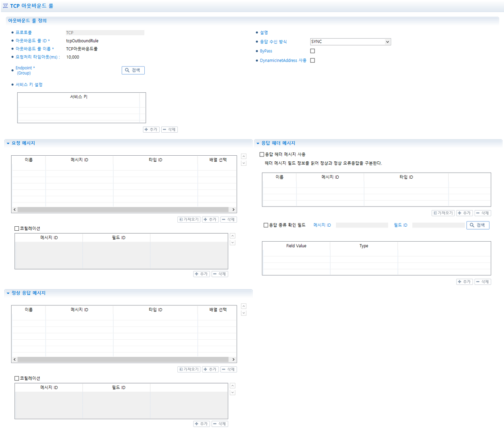Click the 추가 plus icon below 서비스 키 table

151,129
